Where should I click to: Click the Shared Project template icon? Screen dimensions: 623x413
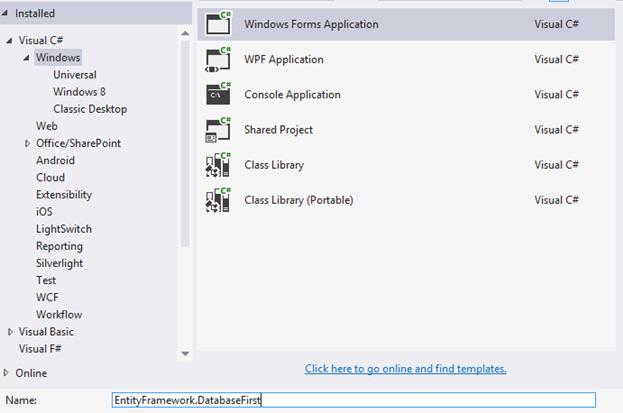click(x=218, y=130)
